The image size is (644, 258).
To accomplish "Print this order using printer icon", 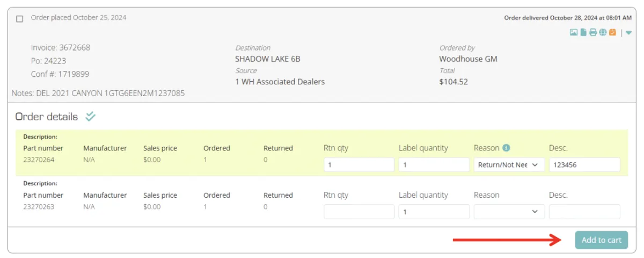I will point(593,33).
